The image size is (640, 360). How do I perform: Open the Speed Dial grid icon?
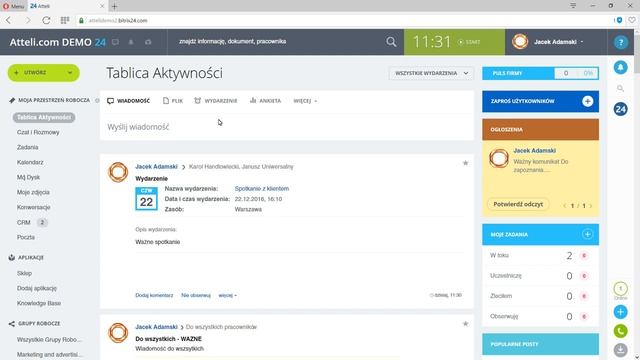tap(64, 20)
